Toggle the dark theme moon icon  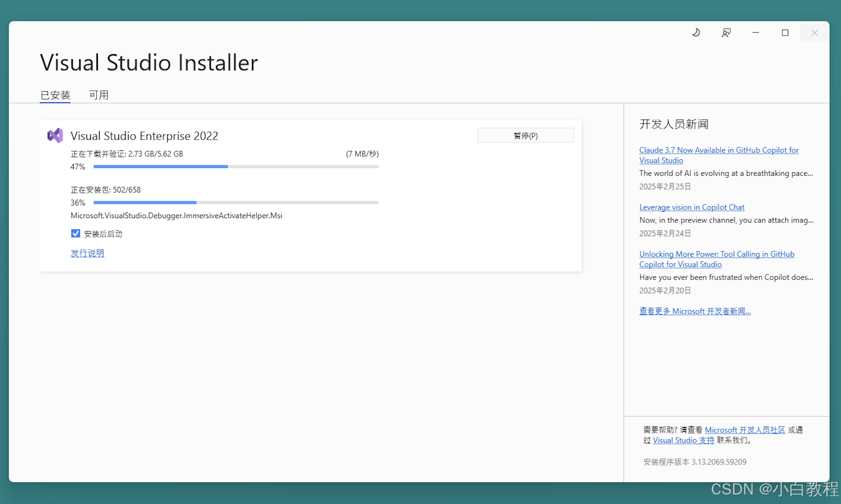tap(696, 33)
